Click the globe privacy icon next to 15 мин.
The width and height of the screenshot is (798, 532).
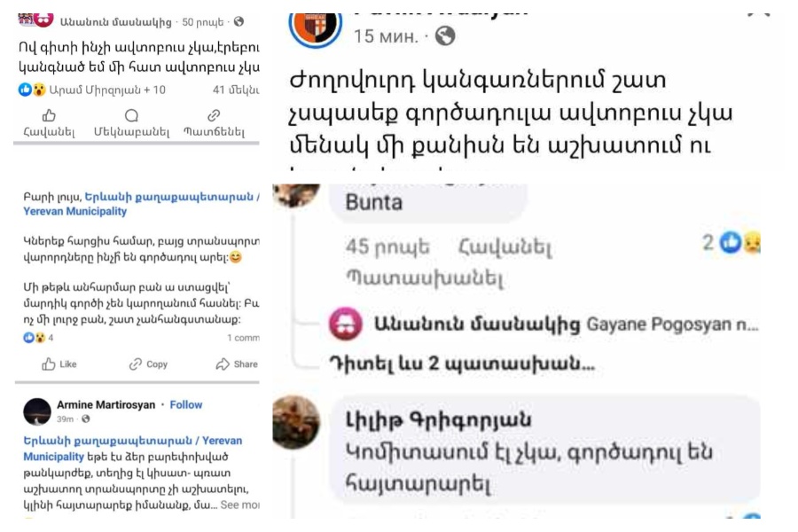click(445, 36)
